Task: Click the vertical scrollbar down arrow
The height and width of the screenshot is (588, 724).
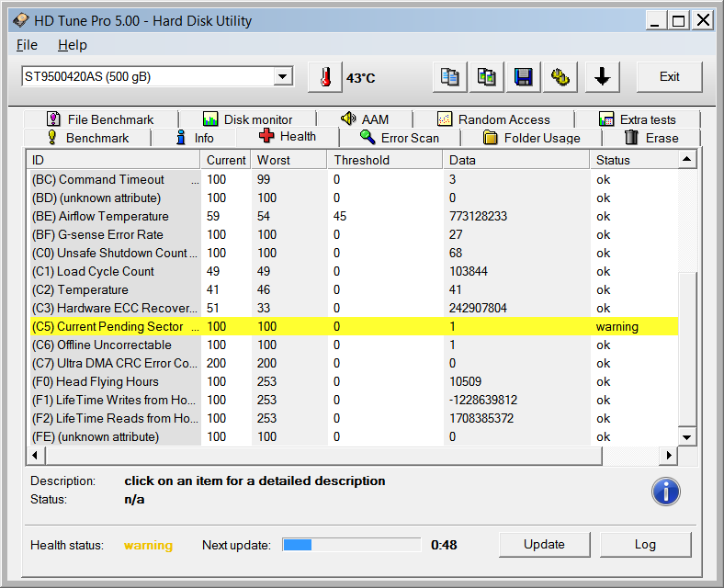Action: (687, 437)
